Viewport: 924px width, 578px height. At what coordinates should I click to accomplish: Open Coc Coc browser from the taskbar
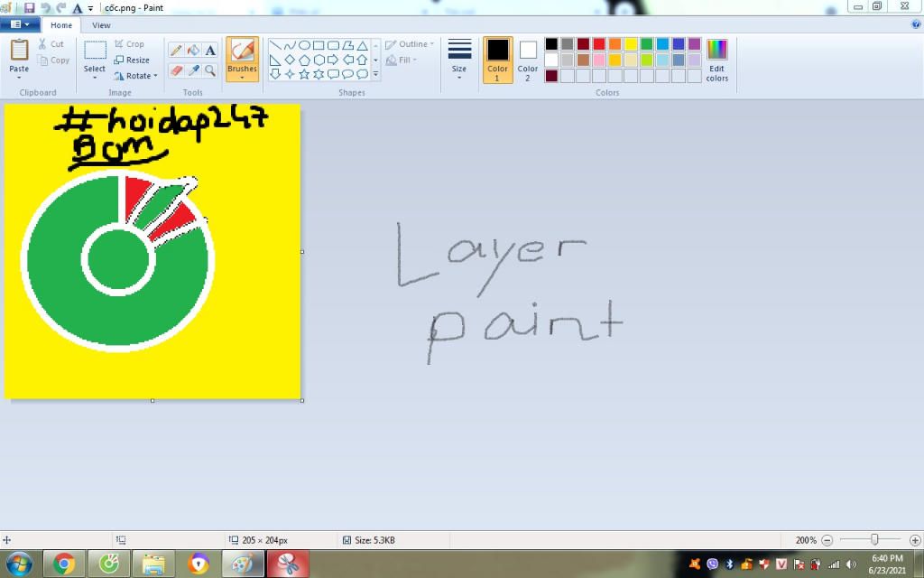pos(108,564)
